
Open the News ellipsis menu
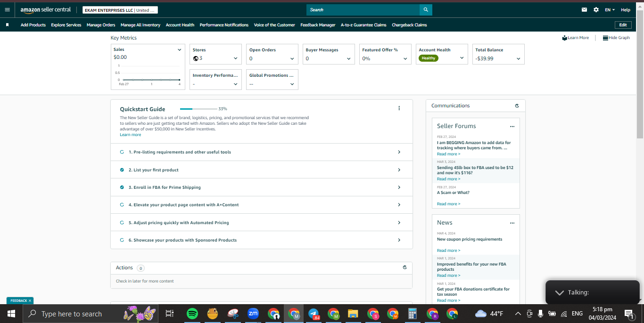(x=512, y=223)
